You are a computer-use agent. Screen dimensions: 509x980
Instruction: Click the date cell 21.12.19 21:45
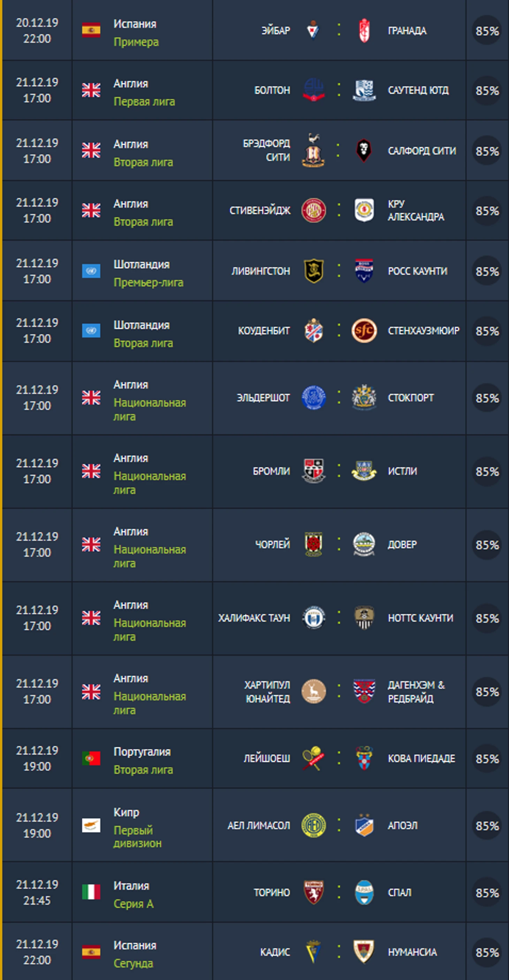click(x=37, y=893)
